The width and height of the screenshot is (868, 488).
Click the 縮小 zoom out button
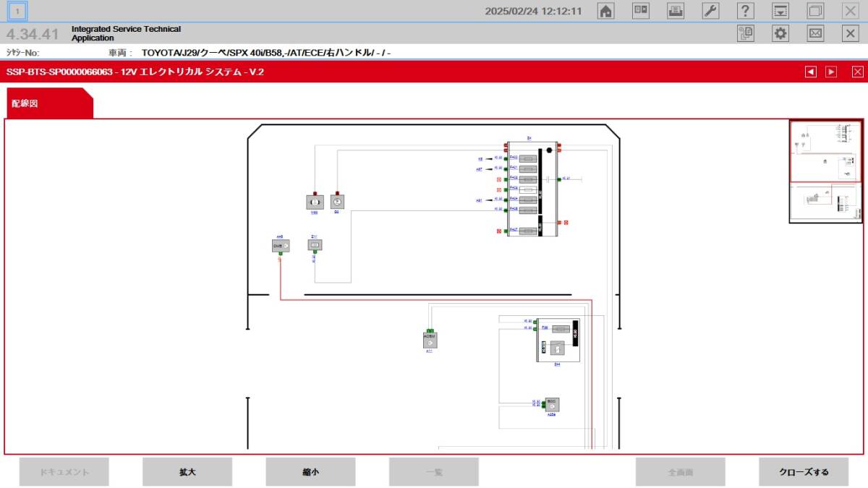[x=310, y=472]
